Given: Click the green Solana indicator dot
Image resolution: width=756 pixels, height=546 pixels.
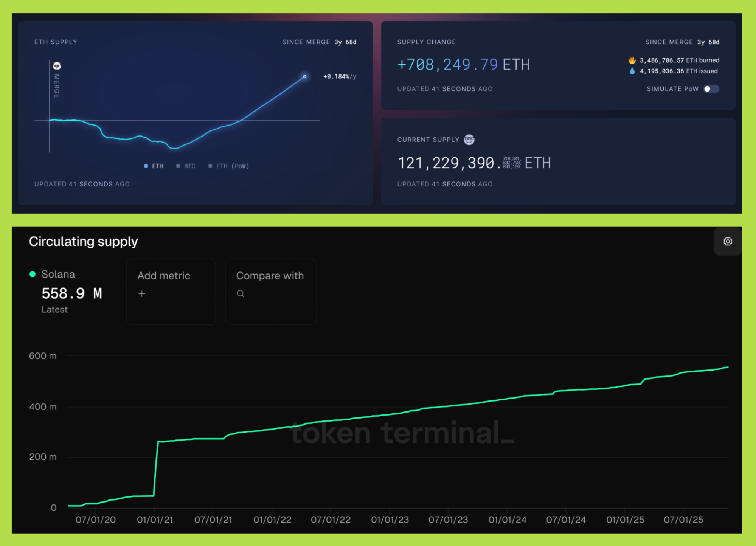Looking at the screenshot, I should 32,274.
